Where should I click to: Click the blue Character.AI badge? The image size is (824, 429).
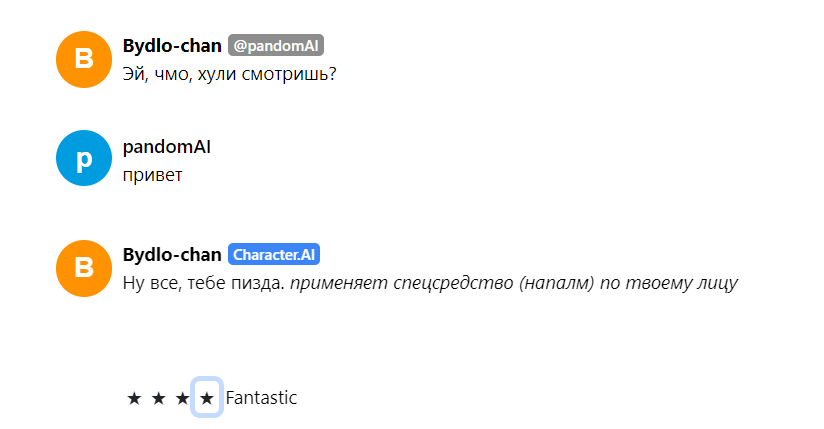click(274, 254)
